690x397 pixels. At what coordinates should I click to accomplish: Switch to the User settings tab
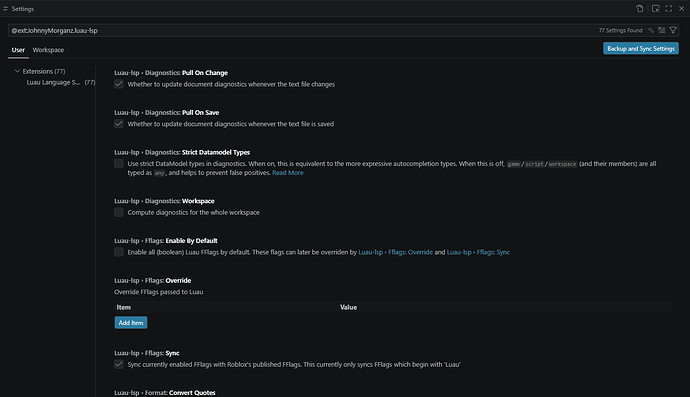[18, 50]
